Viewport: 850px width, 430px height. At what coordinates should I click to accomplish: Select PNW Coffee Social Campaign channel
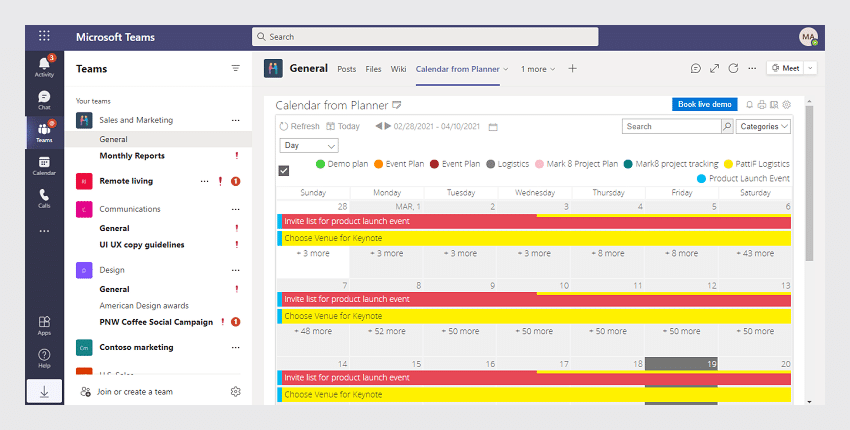click(158, 322)
